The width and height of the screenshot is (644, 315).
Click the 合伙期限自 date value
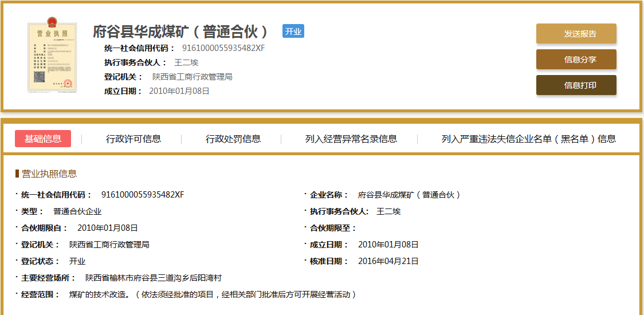pyautogui.click(x=108, y=228)
